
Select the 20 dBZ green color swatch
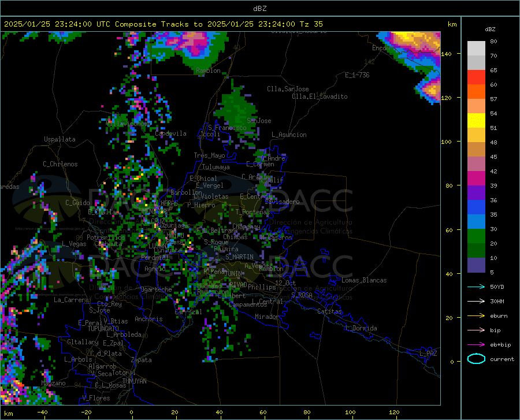coord(476,236)
